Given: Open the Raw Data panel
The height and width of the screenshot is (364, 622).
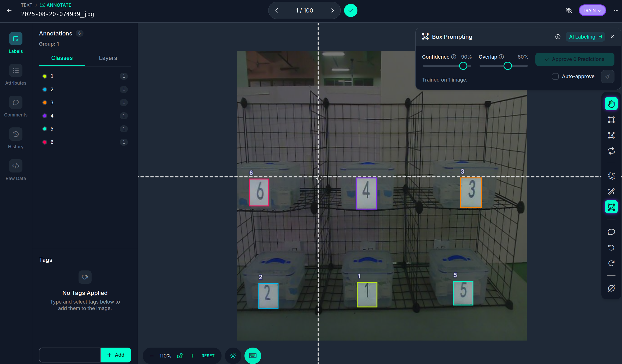Looking at the screenshot, I should pyautogui.click(x=16, y=170).
